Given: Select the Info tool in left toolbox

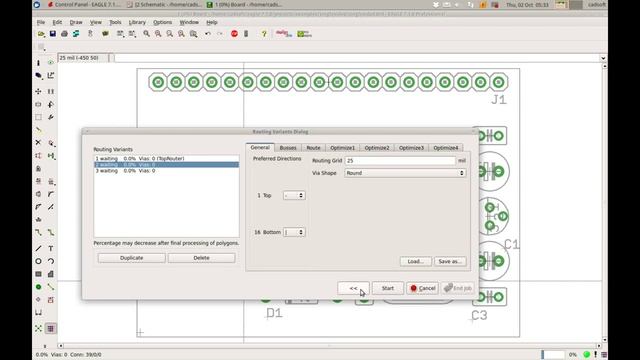Looking at the screenshot, I should [x=38, y=63].
